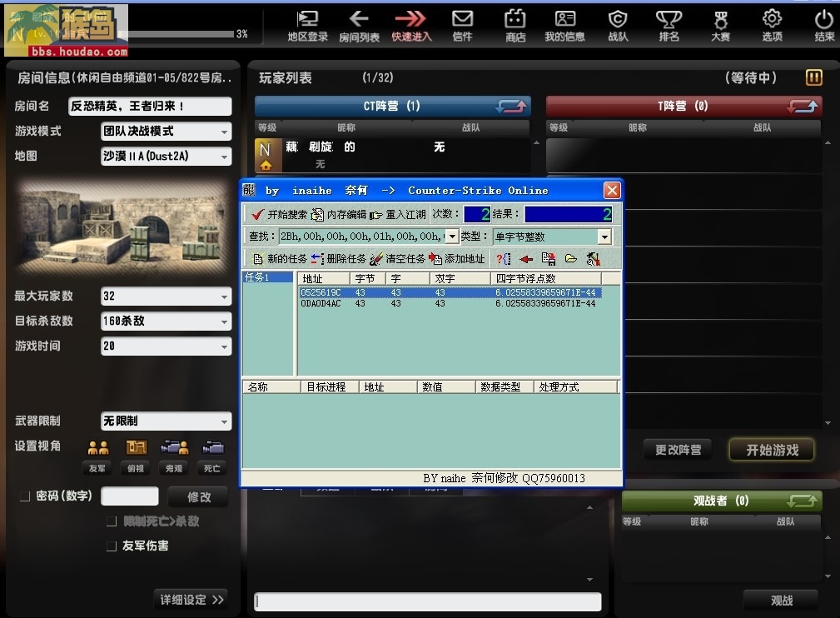Expand the 查找 search value dropdown arrow
This screenshot has height=618, width=840.
[x=452, y=237]
